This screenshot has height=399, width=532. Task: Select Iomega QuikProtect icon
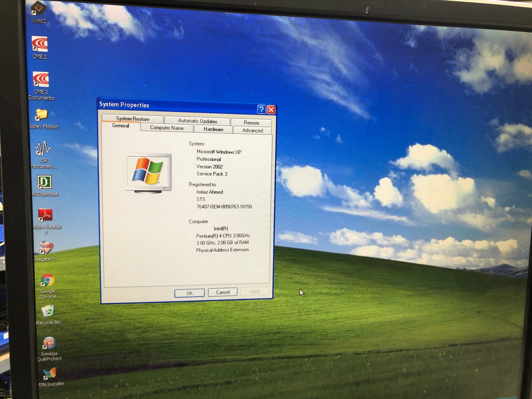tap(49, 343)
